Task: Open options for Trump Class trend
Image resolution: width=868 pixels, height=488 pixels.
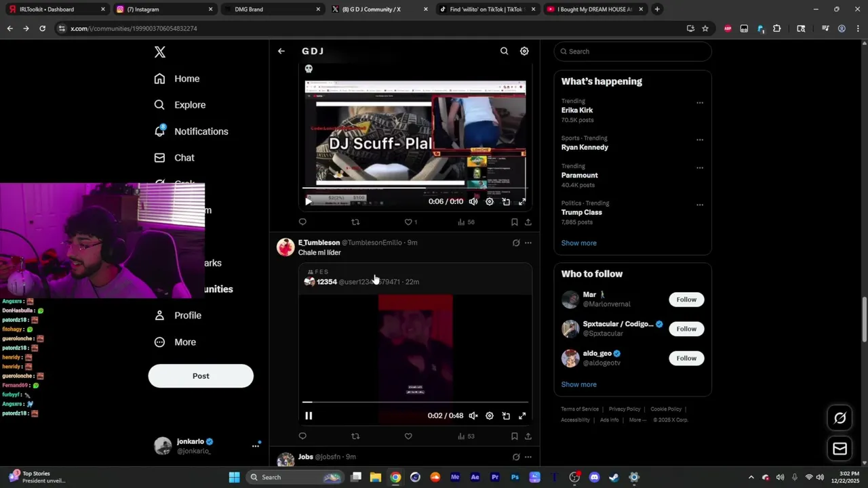Action: pos(700,205)
